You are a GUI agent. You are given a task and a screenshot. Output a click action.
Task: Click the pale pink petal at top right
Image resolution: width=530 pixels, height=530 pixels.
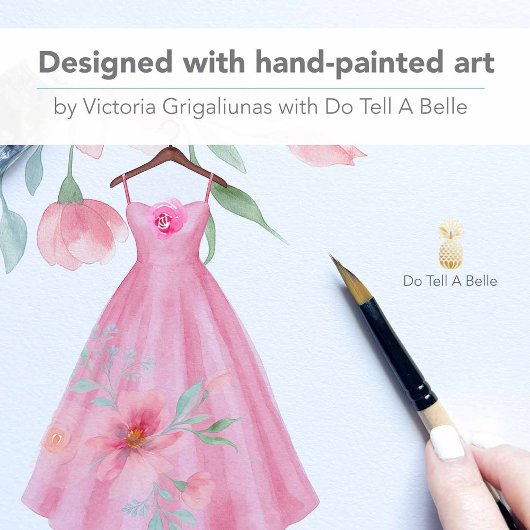point(327,155)
